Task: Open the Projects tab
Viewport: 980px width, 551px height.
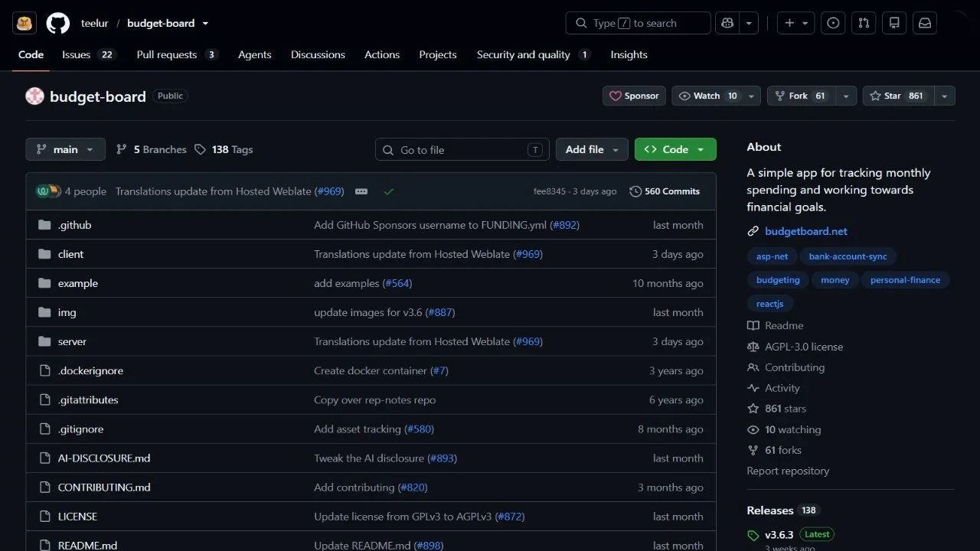Action: point(438,55)
